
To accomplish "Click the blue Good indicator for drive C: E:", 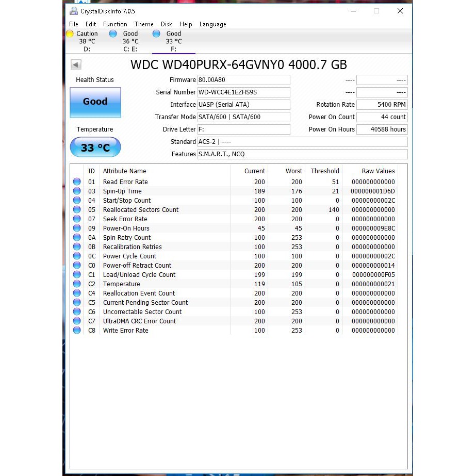I will 113,34.
